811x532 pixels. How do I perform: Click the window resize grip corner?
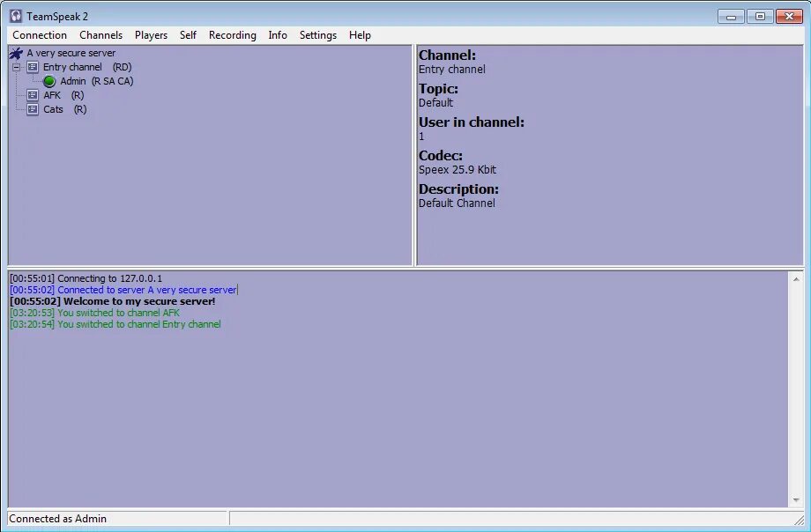pyautogui.click(x=800, y=520)
